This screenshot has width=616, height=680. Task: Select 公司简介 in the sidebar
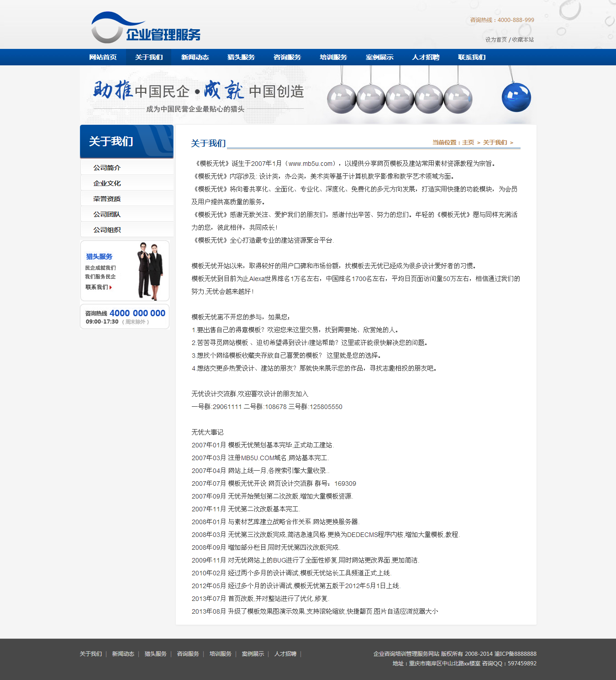107,168
